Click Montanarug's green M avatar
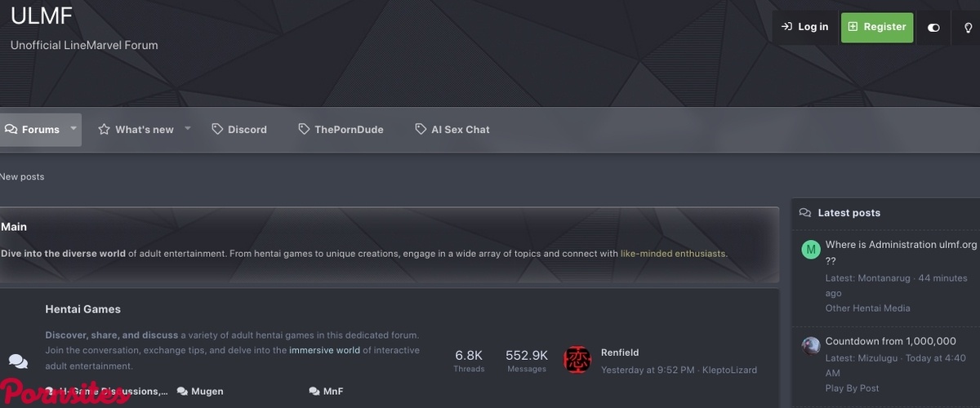Viewport: 980px width, 408px height. (x=810, y=250)
